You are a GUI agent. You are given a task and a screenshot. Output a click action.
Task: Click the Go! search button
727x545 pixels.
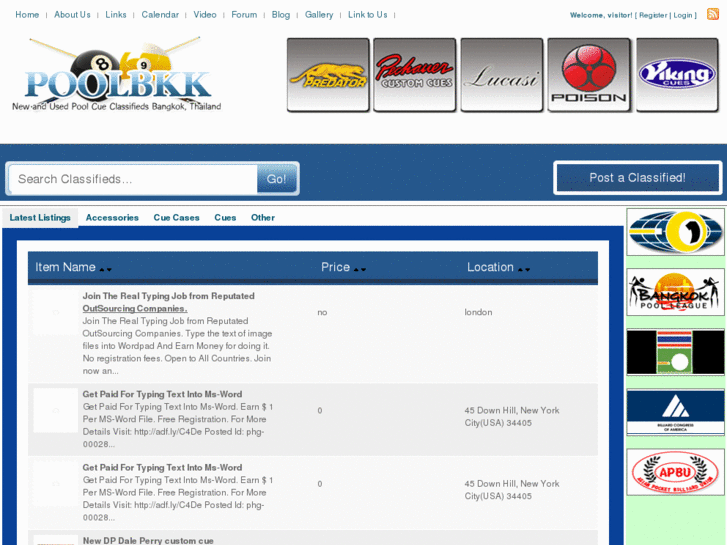pos(276,179)
